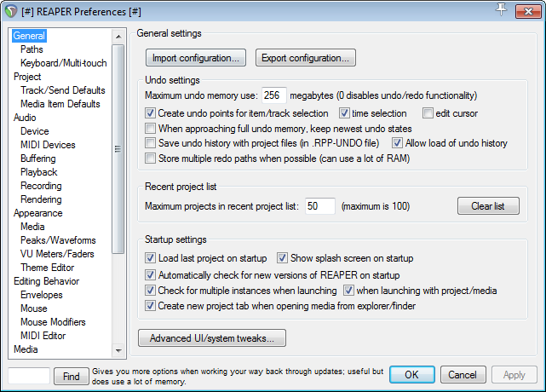Open Advanced UI/system tweaks
546x392 pixels.
211,338
